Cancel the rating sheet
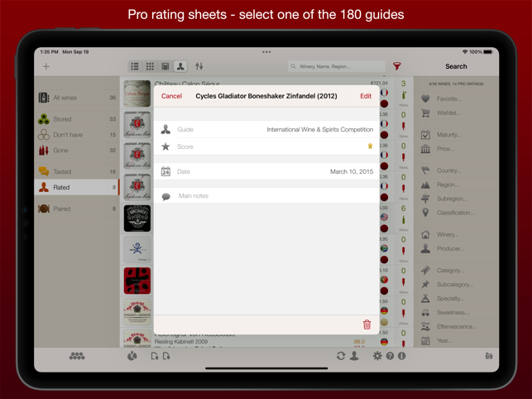 click(171, 96)
